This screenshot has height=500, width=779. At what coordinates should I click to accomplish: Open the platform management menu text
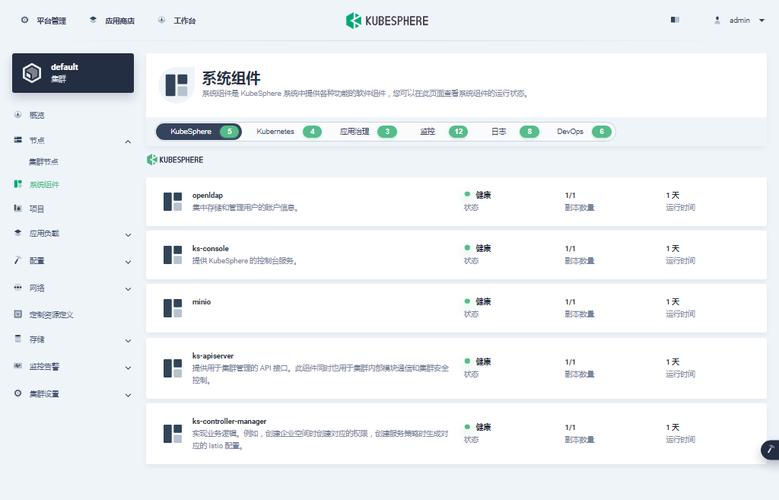click(x=51, y=20)
